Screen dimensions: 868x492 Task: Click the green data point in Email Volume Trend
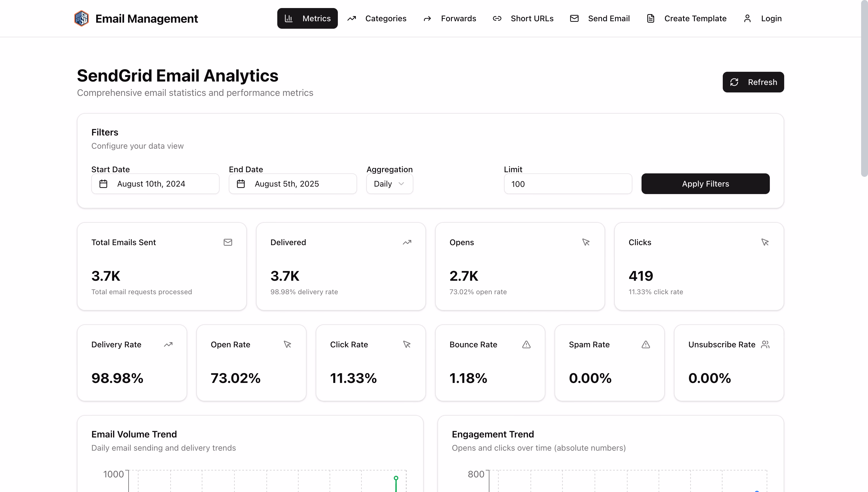[x=396, y=478]
